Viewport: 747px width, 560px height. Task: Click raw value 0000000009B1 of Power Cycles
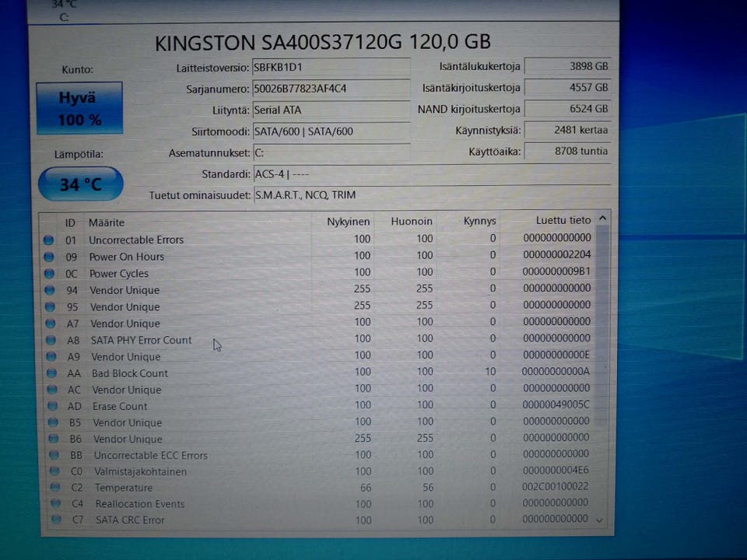[556, 271]
